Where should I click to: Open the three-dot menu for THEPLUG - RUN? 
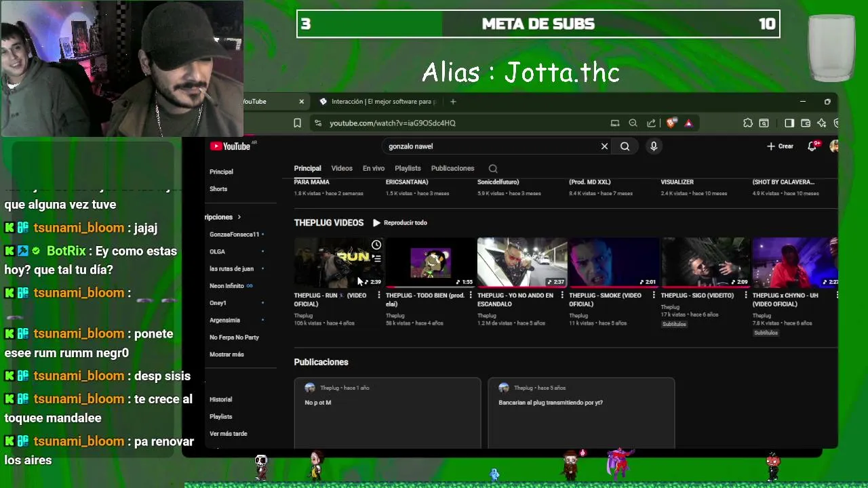(378, 296)
